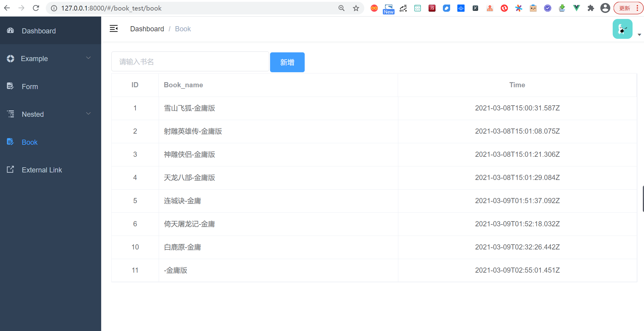Image resolution: width=644 pixels, height=331 pixels.
Task: Select the row 倚天屠龙记-金庸
Action: tap(374, 224)
